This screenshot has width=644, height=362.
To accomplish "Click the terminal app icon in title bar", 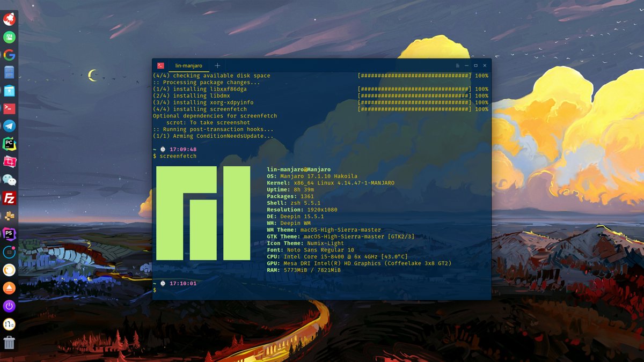I will pos(160,65).
